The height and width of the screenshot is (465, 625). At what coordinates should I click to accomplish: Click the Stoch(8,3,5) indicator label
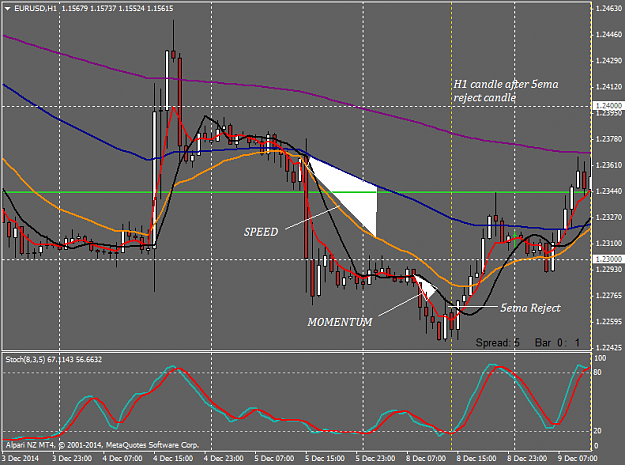tap(54, 359)
